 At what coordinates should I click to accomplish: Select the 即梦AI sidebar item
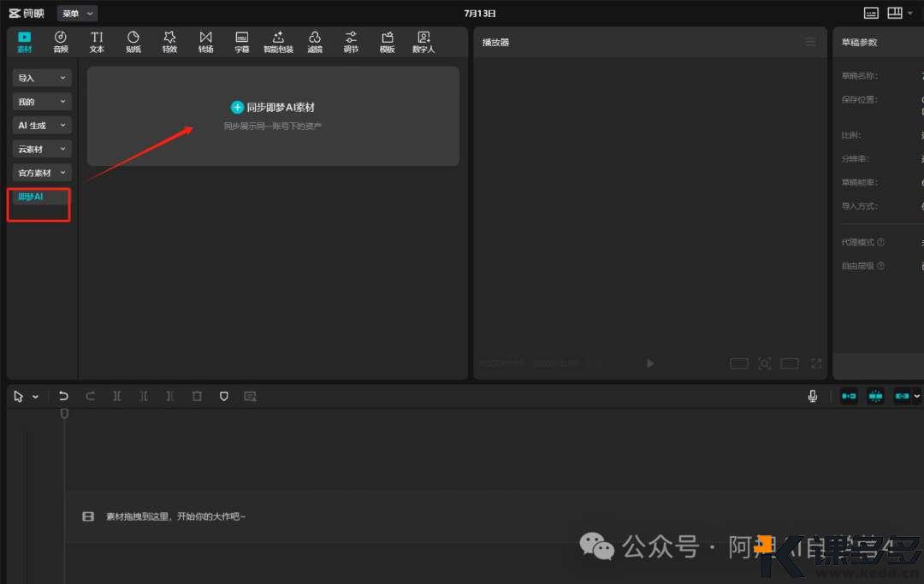[x=31, y=197]
